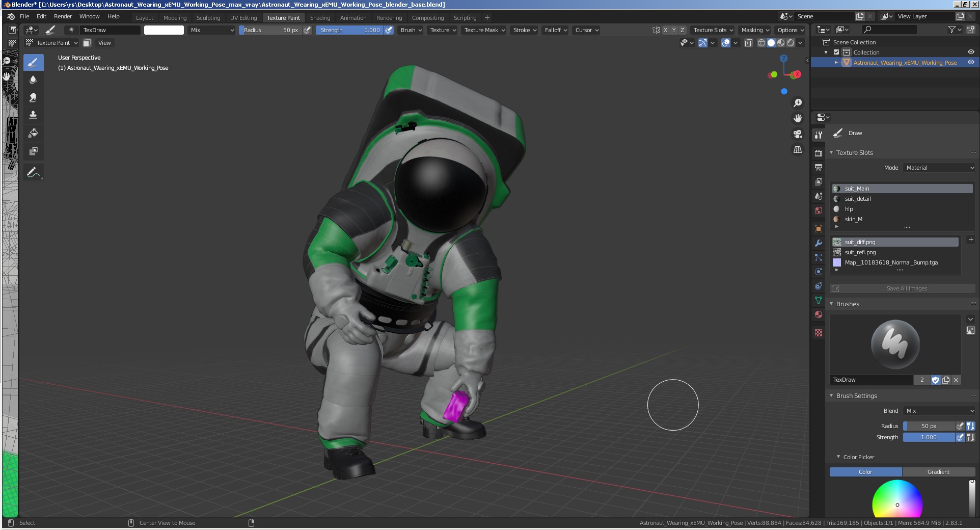Open the Active Tool properties tab
This screenshot has width=980, height=530.
pos(819,135)
